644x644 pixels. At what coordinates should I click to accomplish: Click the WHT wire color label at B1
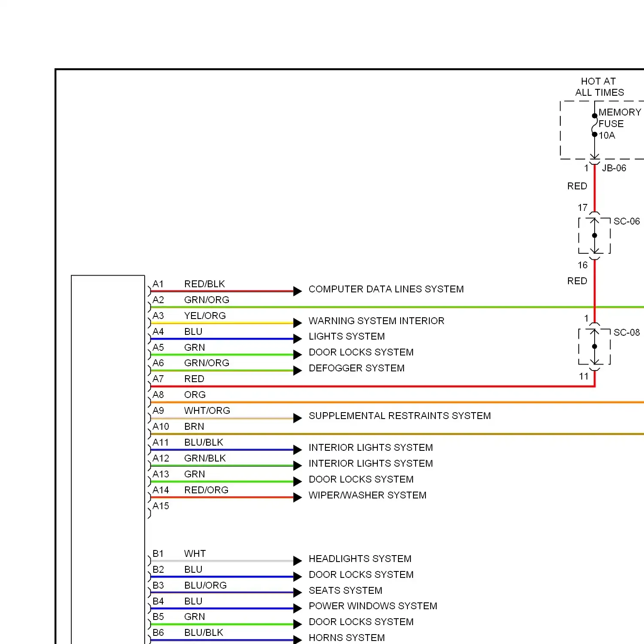195,553
